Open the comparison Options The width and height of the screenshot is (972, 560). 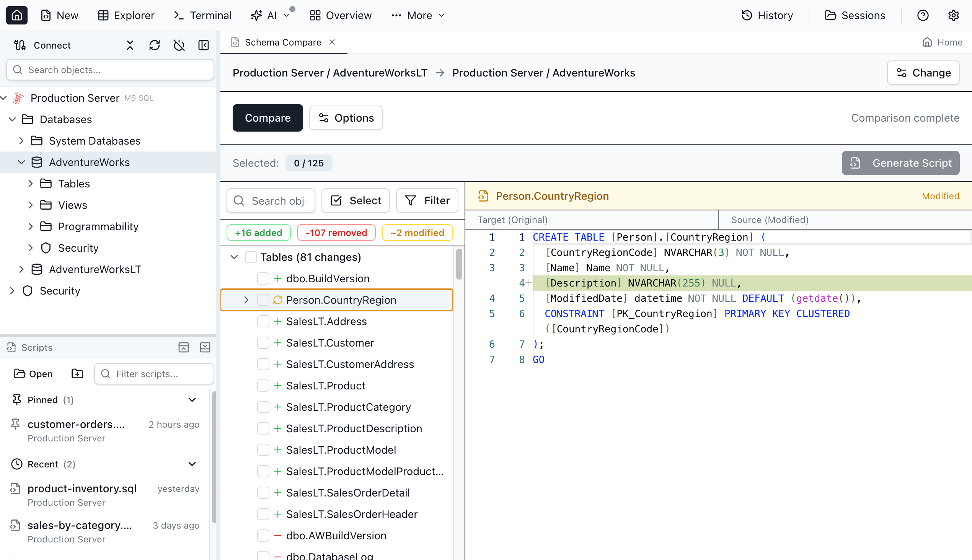point(346,118)
